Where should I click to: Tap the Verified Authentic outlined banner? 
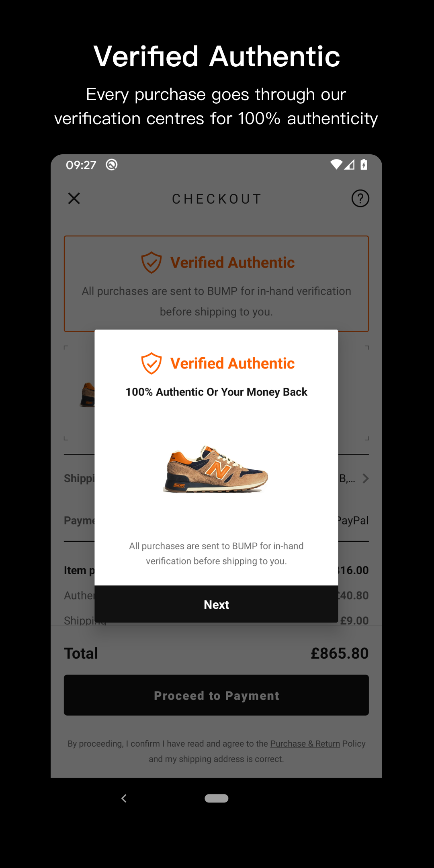coord(216,284)
